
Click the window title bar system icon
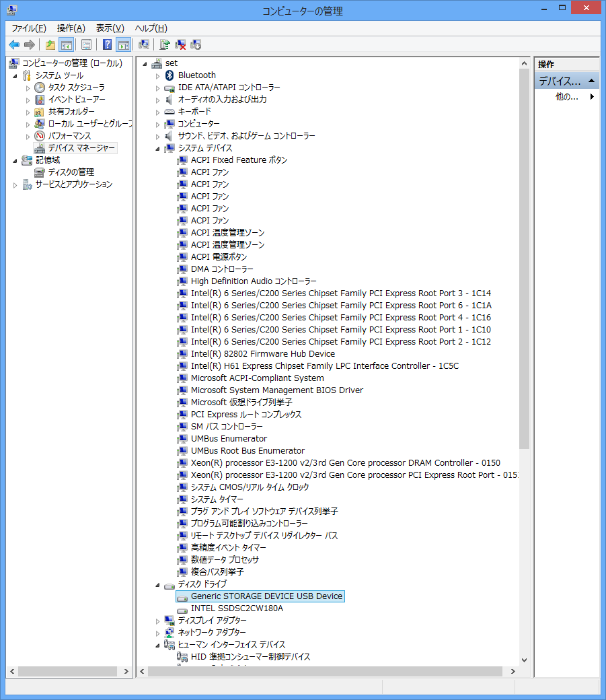[12, 9]
